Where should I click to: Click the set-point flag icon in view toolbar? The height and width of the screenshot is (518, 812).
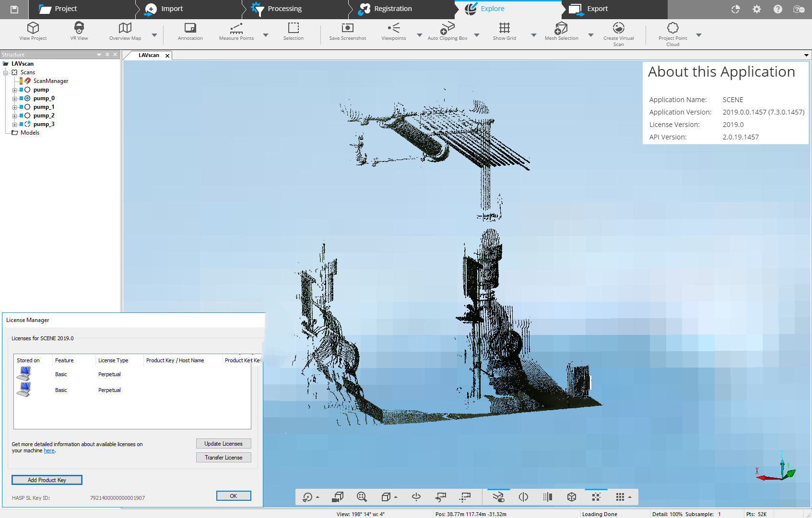click(465, 497)
